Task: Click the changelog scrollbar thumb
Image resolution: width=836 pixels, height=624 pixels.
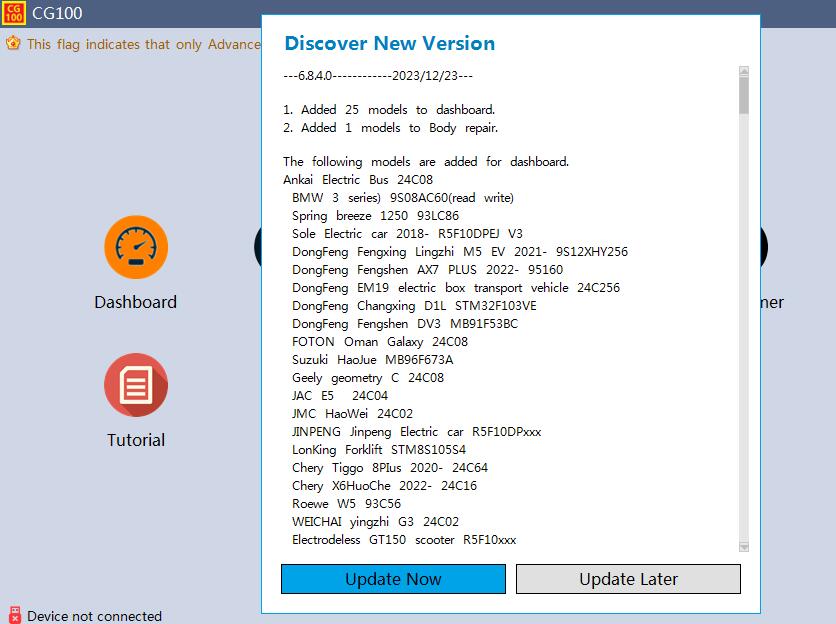Action: [744, 95]
